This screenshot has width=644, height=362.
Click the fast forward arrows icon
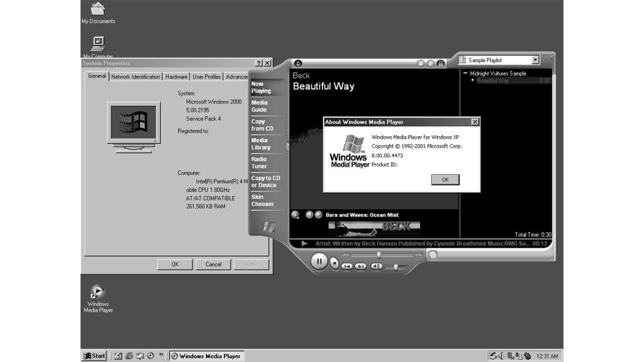pos(418,255)
